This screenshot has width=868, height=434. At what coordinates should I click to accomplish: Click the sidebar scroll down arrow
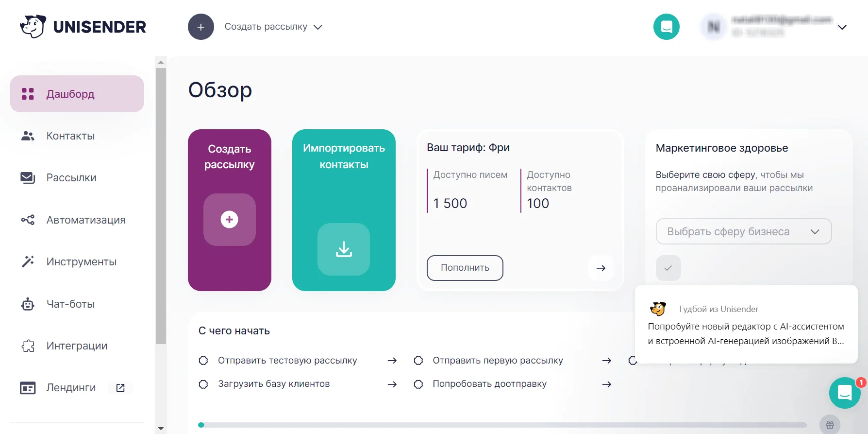click(x=161, y=429)
